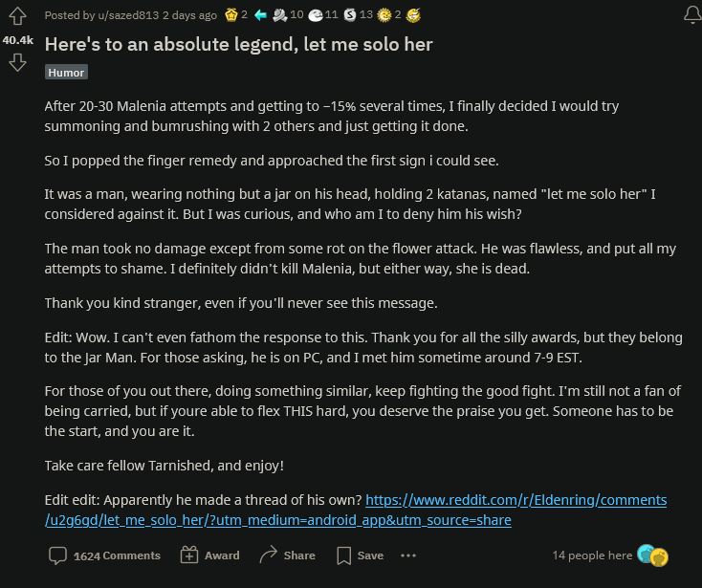Click the '14 people here' indicator
The width and height of the screenshot is (702, 588).
pyautogui.click(x=592, y=555)
